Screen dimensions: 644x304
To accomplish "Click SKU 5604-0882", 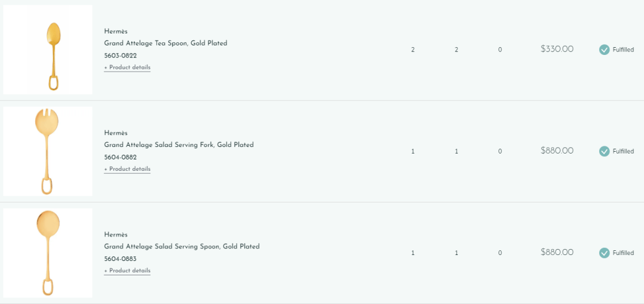I will [120, 157].
